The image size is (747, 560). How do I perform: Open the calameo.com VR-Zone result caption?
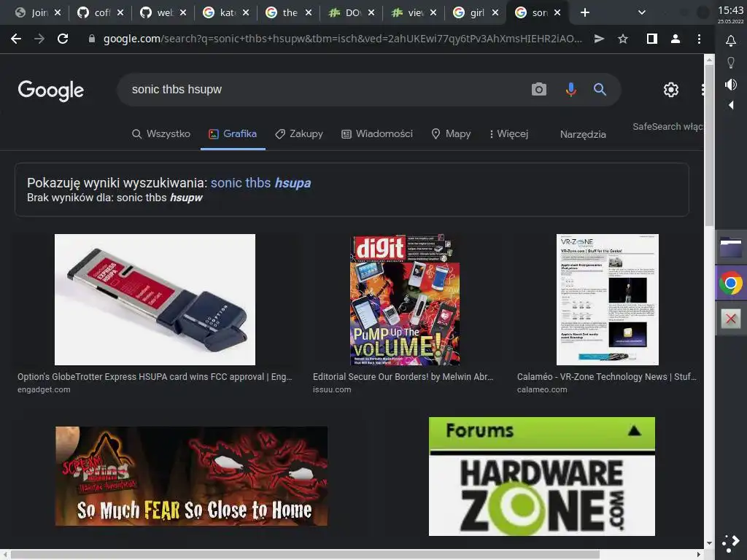pos(607,382)
